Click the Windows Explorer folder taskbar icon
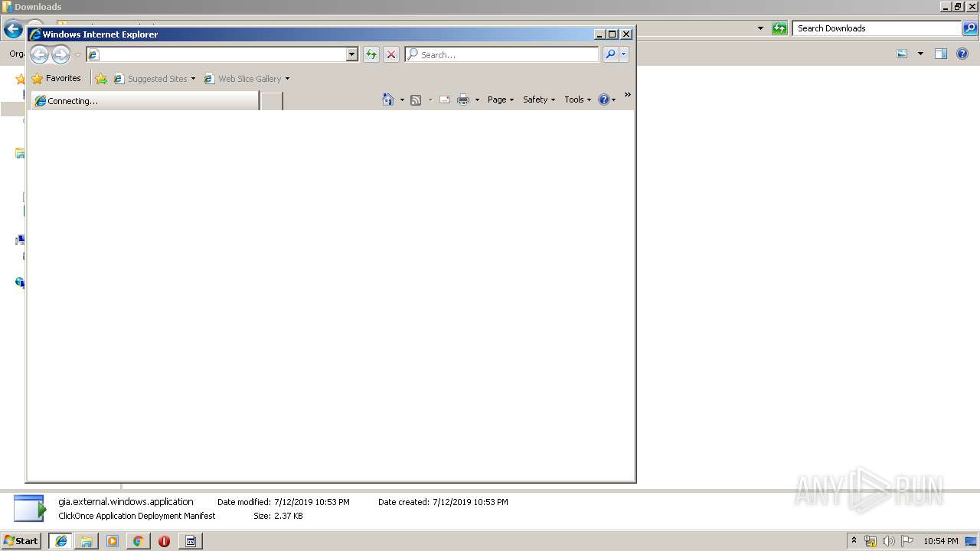 coord(87,541)
